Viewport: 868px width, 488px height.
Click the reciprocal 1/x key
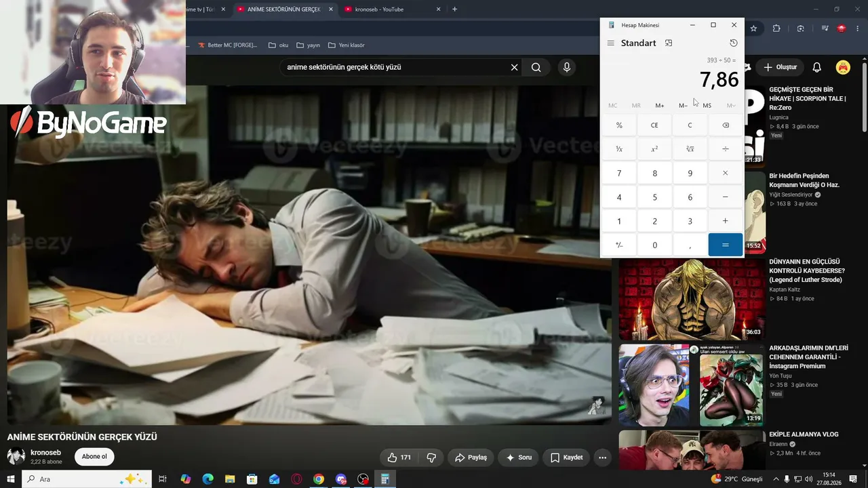pyautogui.click(x=619, y=149)
